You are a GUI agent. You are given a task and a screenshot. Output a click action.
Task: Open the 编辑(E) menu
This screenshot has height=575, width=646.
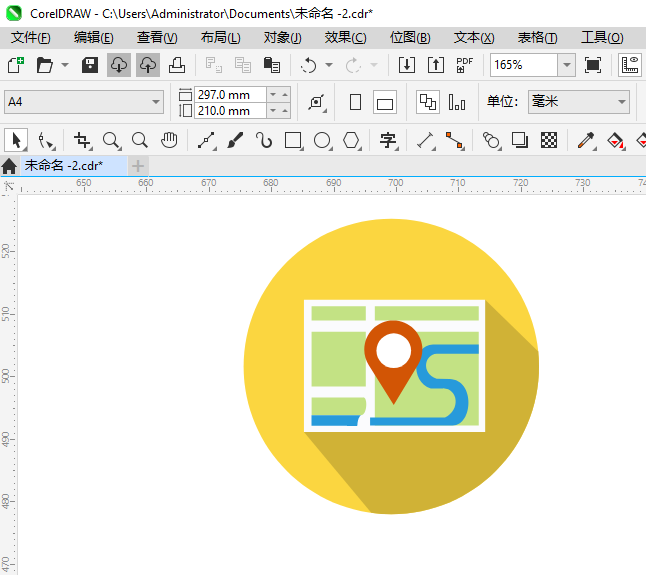tap(94, 37)
